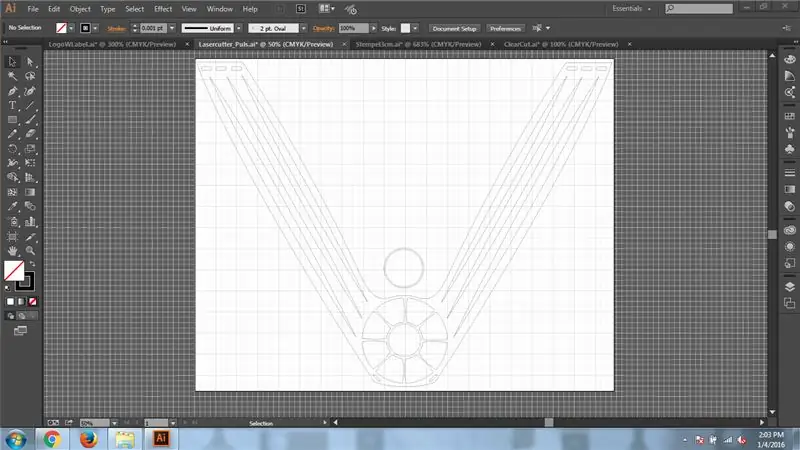The image size is (800, 450).
Task: Open the File menu
Action: tap(33, 9)
